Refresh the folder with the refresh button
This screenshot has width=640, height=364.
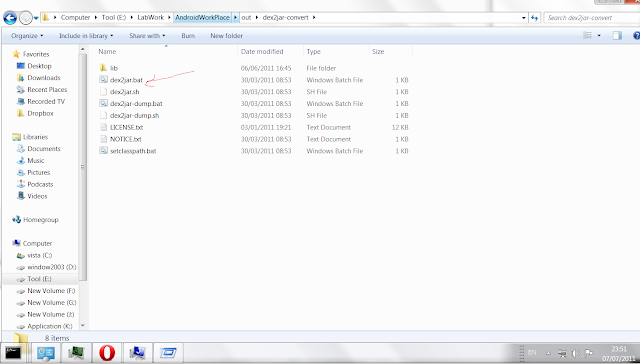[534, 18]
